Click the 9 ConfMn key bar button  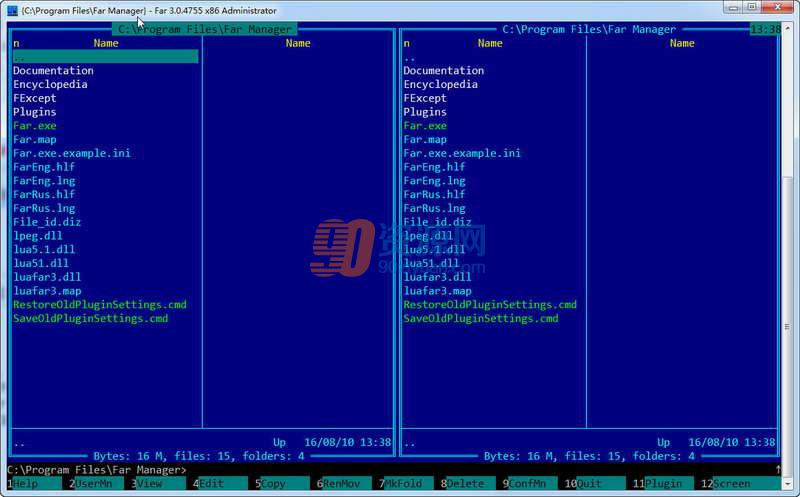coord(530,483)
